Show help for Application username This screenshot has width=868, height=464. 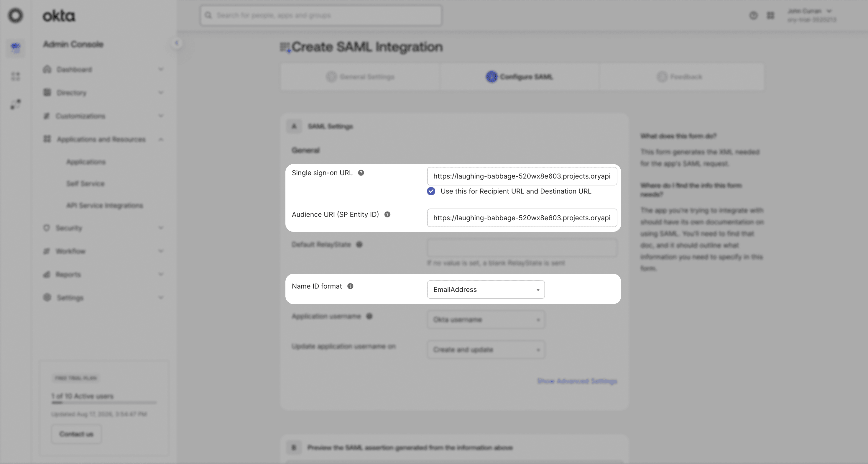369,316
